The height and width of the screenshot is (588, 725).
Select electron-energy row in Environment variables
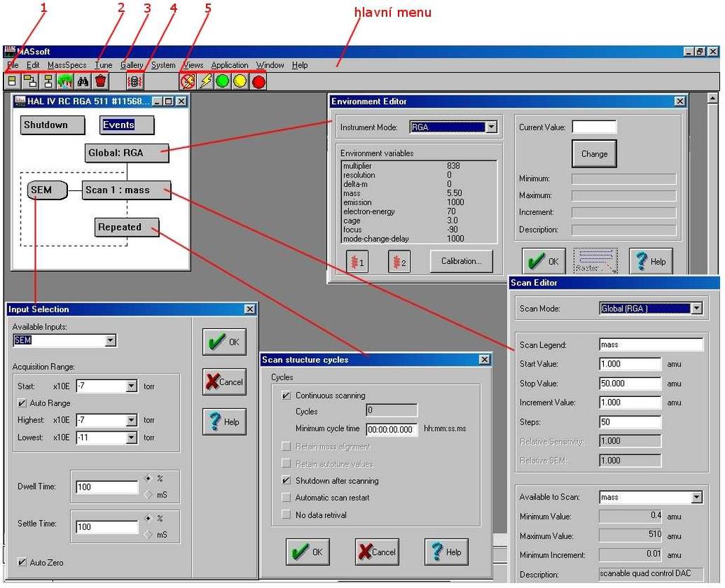[x=419, y=212]
